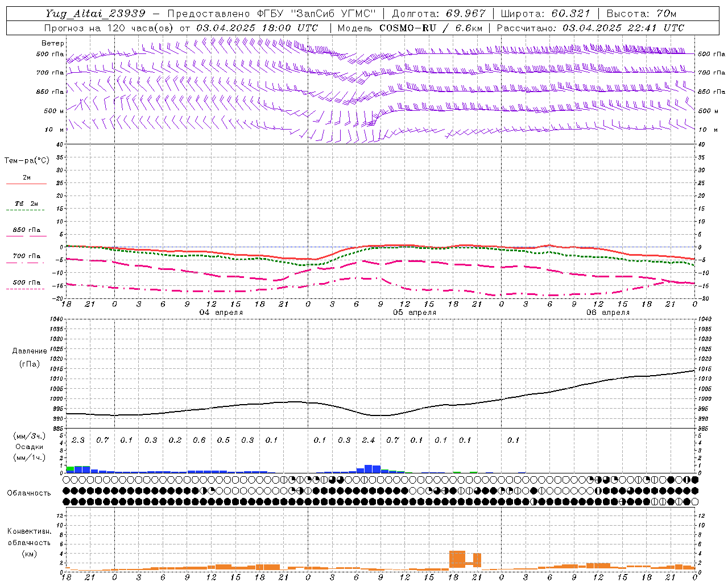
Task: Click the date label 06 апреля
Action: coord(608,313)
